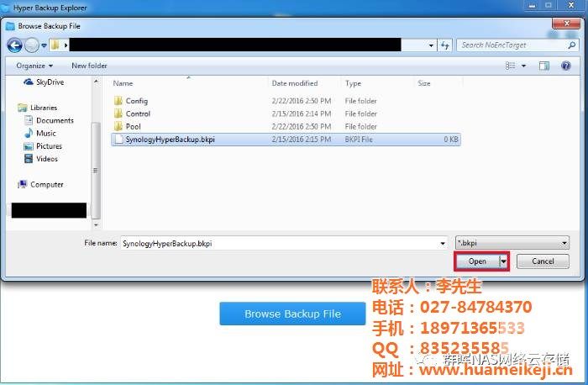
Task: Select SynologyHyperBackup.bkpi file in list
Action: click(x=286, y=140)
